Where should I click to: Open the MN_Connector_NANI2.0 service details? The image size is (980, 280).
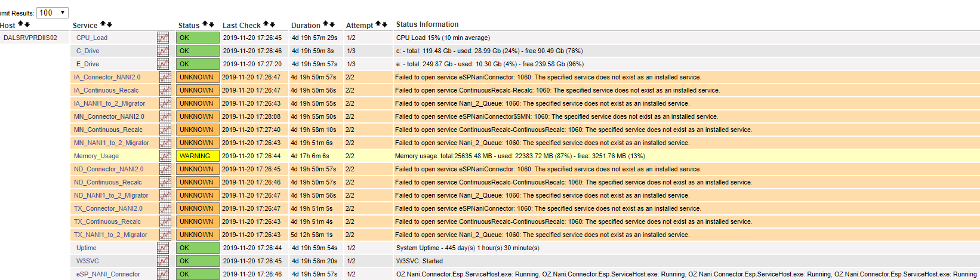109,116
